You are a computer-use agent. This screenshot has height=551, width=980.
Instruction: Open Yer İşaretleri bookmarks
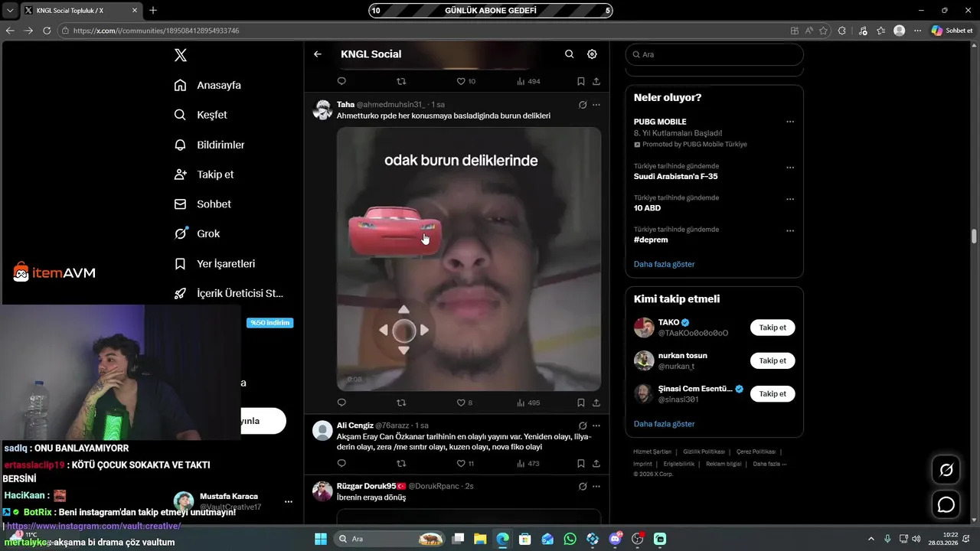pyautogui.click(x=214, y=263)
